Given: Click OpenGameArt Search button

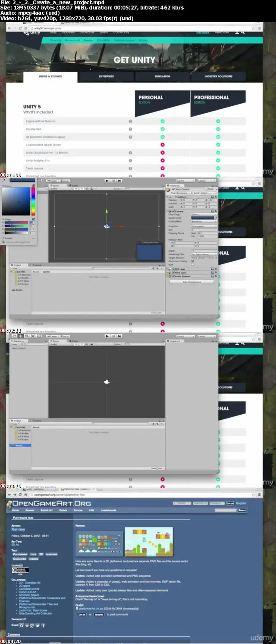Looking at the screenshot, I should tap(242, 510).
